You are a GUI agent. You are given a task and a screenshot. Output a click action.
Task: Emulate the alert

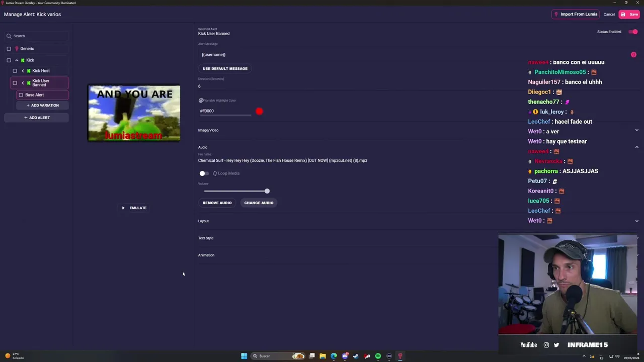[x=134, y=208]
